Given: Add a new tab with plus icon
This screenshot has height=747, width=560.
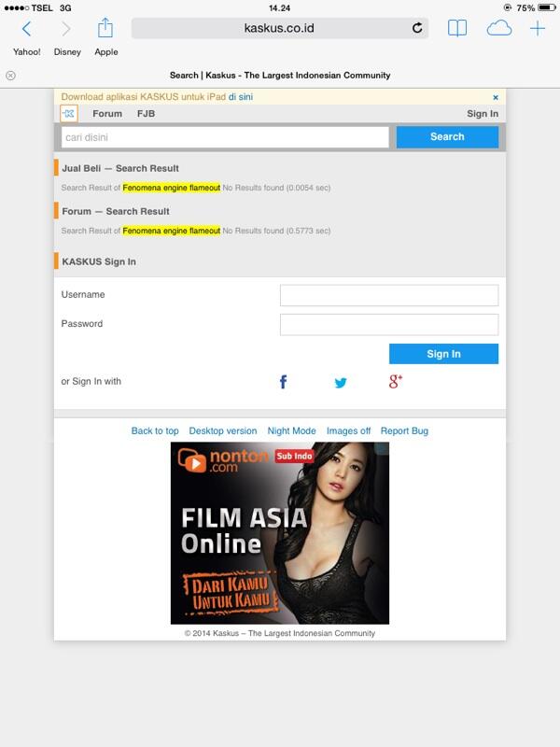Looking at the screenshot, I should click(x=538, y=29).
